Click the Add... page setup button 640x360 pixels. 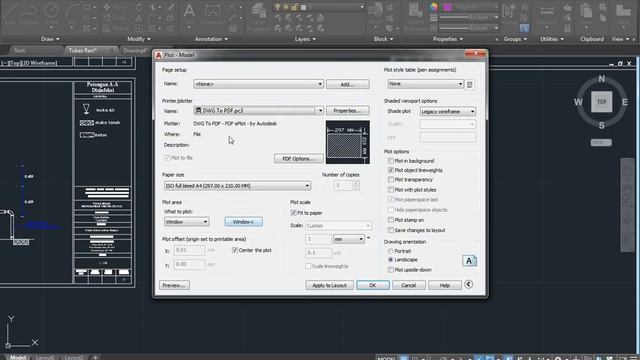point(348,84)
